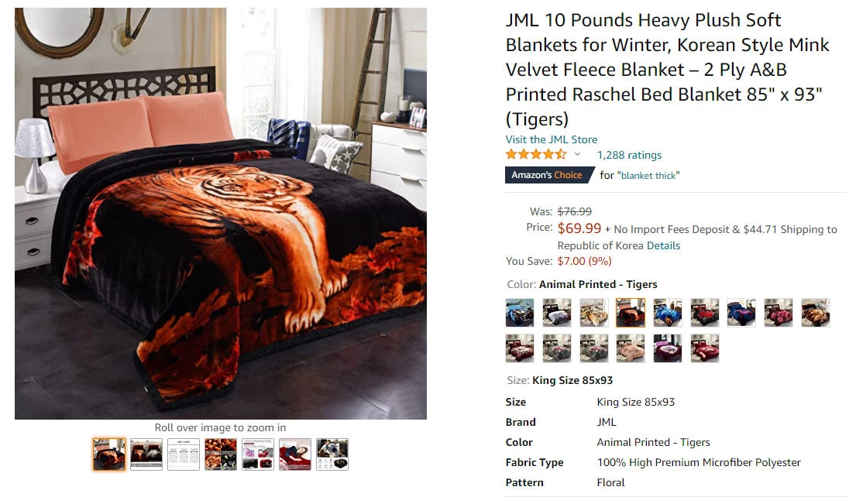The width and height of the screenshot is (856, 504).
Task: Click the main tiger blanket product image
Action: click(x=221, y=213)
